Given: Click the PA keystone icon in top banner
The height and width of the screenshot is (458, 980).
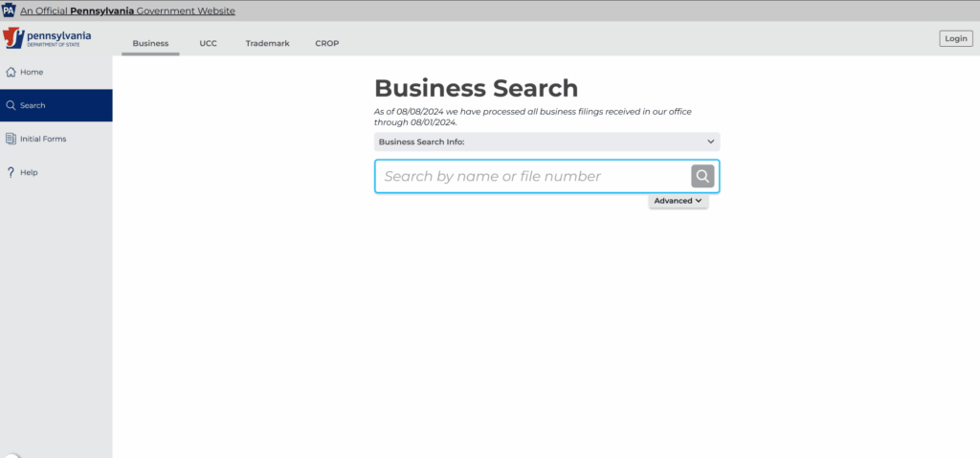Looking at the screenshot, I should 9,11.
